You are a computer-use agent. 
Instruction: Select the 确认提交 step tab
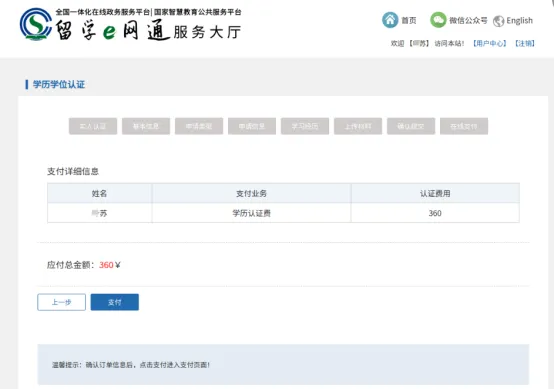411,126
